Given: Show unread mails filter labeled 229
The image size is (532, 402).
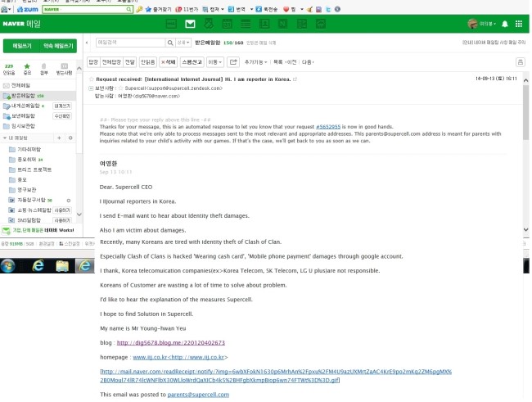Looking at the screenshot, I should (9, 69).
